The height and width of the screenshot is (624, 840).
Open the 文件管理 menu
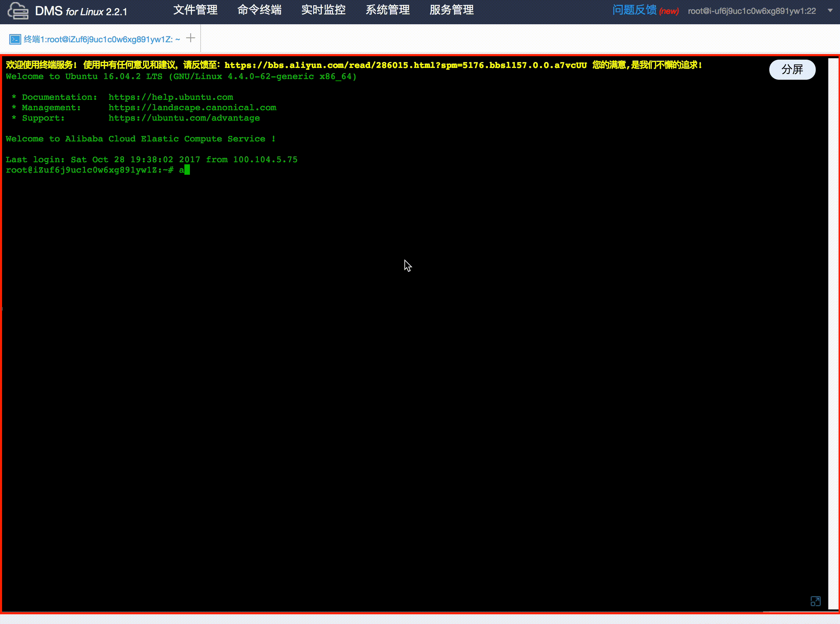pos(195,10)
